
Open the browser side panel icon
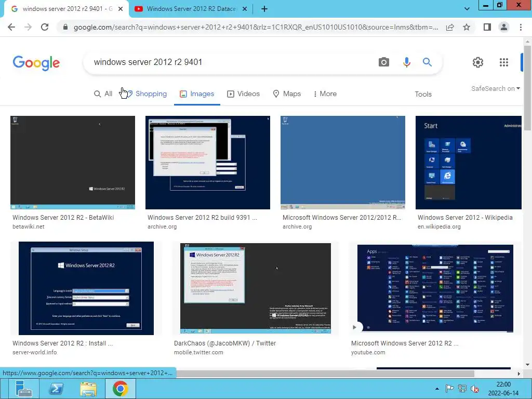click(x=487, y=27)
